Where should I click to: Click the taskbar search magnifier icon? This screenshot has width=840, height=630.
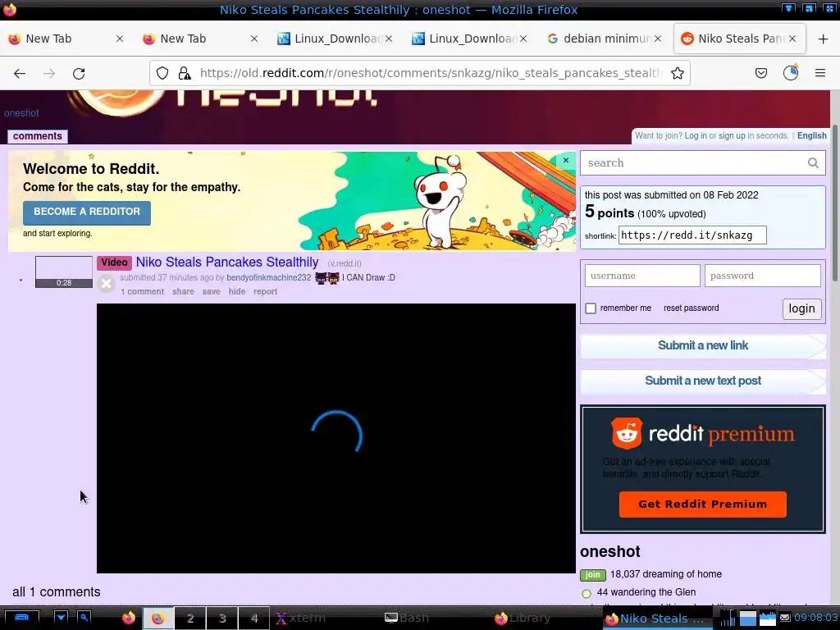tap(84, 618)
